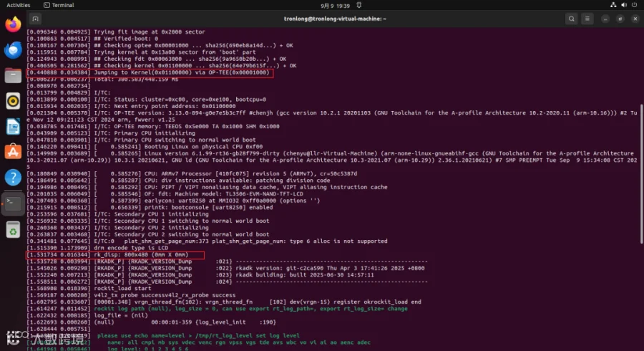Open the Help icon in dock
Screen dimensions: 644x351
point(13,178)
